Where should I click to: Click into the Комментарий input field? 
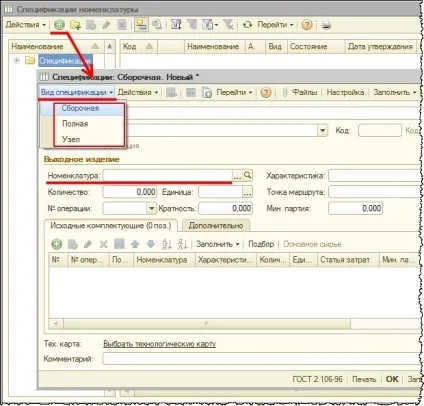tap(261, 359)
